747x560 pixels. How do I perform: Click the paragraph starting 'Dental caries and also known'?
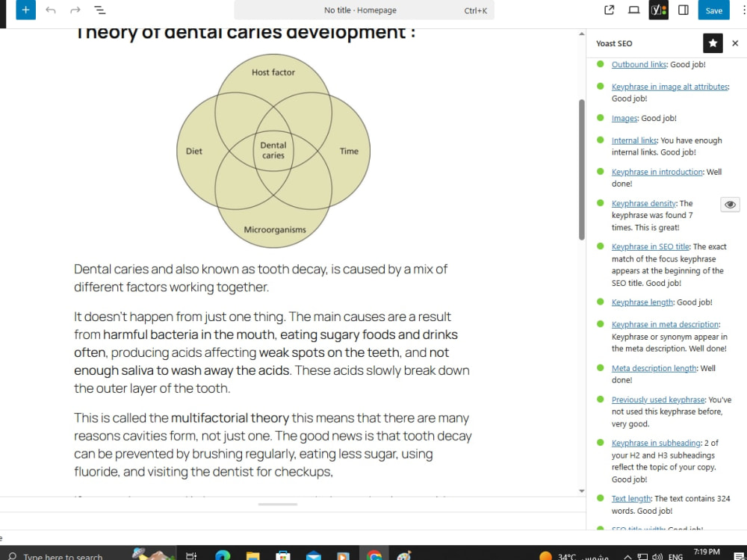pos(272,278)
